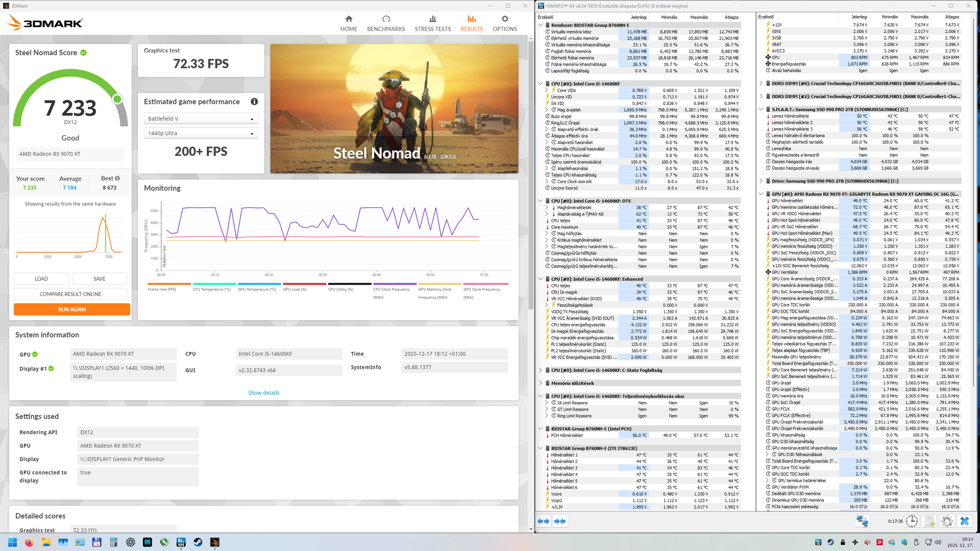
Task: Switch to STRESS TESTS tab
Action: click(433, 23)
